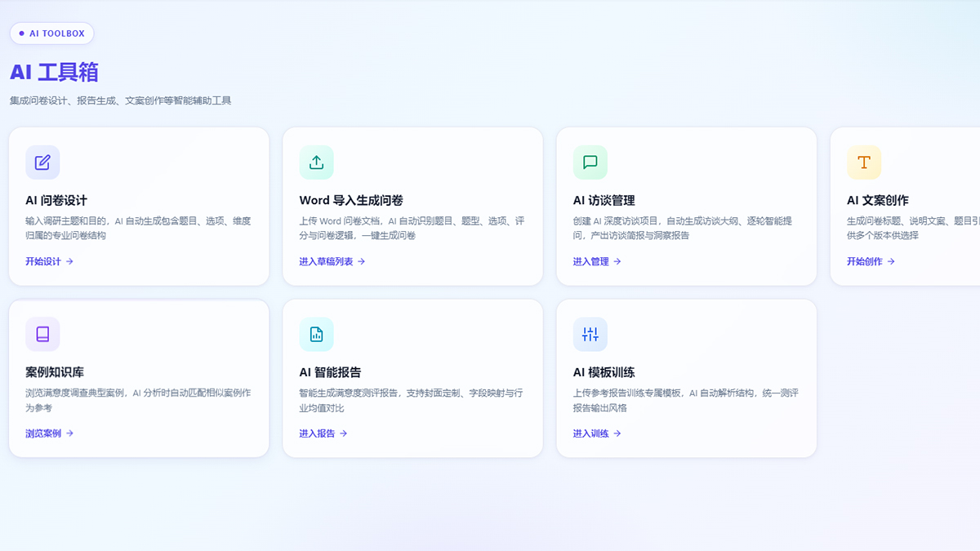Screen dimensions: 980x551
Task: Open the 浏览案例 link
Action: click(x=50, y=433)
